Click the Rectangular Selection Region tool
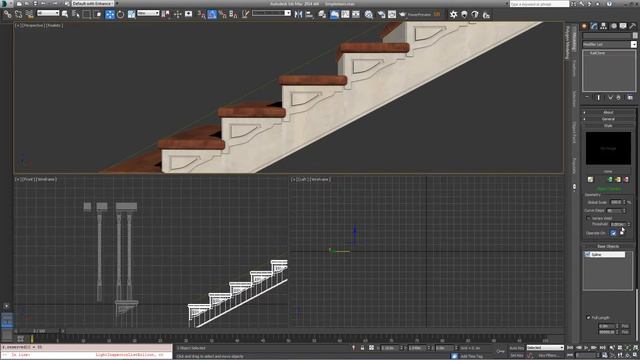This screenshot has height=360, width=640. 87,14
